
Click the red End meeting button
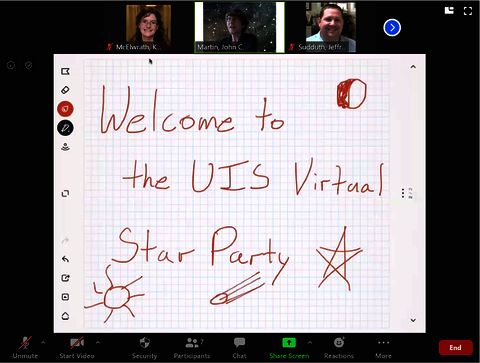[456, 348]
